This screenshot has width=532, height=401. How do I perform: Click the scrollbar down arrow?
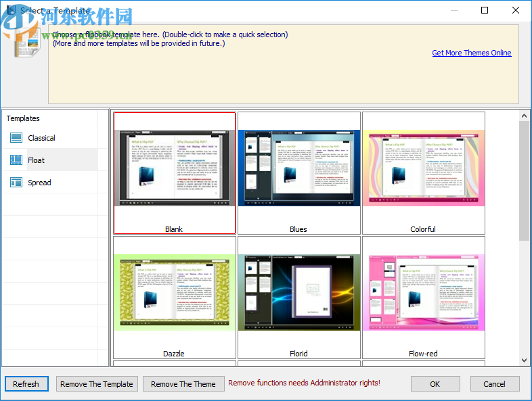(x=524, y=360)
